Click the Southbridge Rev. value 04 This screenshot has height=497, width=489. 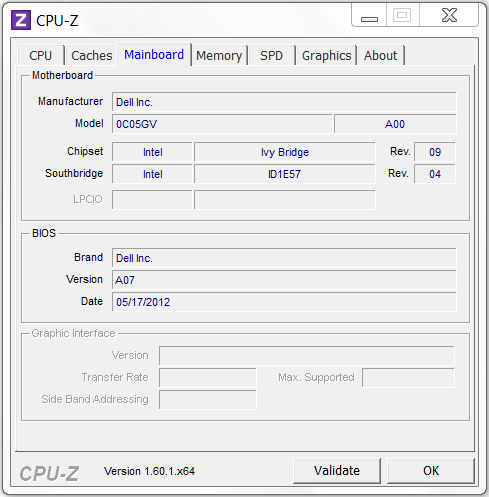(435, 174)
